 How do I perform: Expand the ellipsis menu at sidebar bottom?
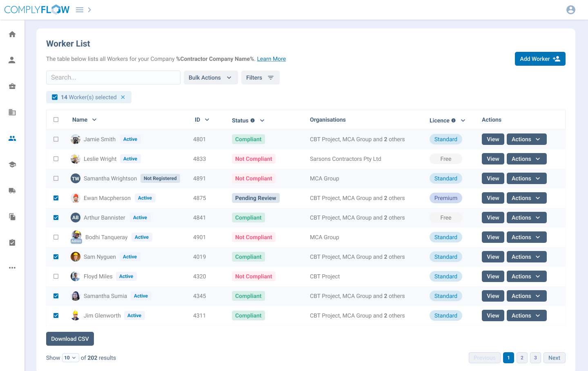click(12, 268)
